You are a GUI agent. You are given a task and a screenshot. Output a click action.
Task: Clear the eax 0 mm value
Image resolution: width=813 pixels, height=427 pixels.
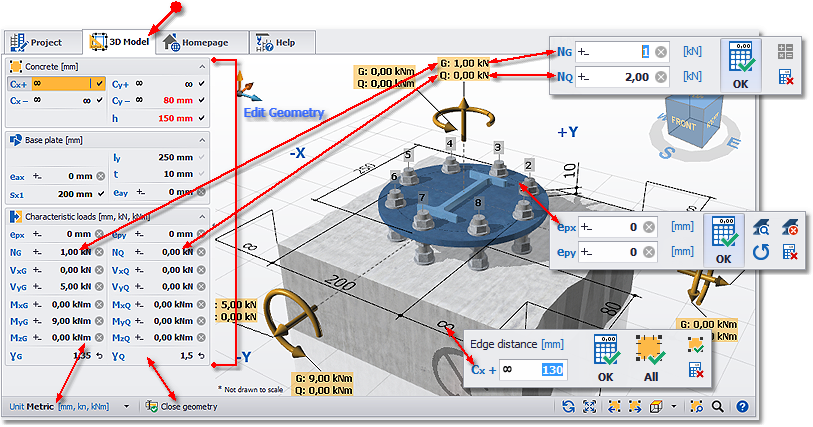click(101, 176)
